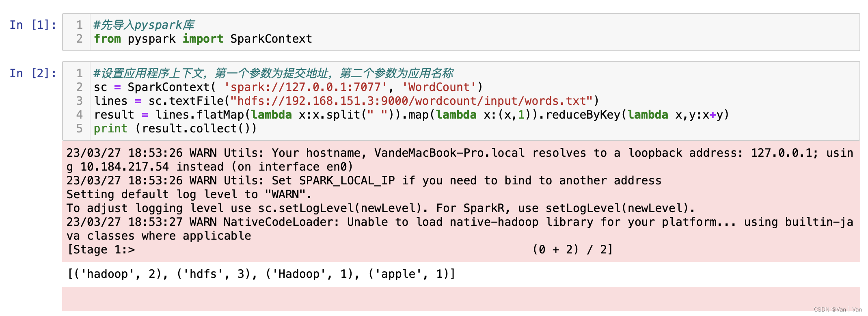
Task: Click line number 5 in second cell
Action: 80,129
